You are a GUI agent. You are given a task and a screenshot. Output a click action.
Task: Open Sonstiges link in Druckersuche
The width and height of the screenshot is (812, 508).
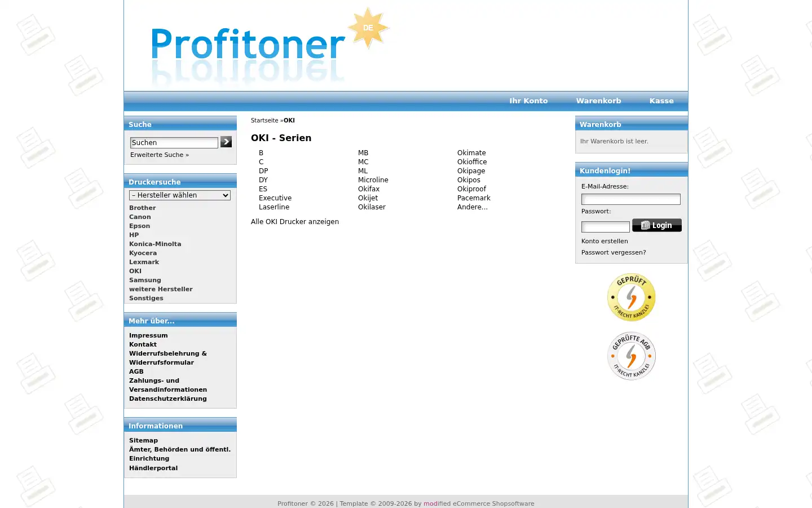pos(146,298)
